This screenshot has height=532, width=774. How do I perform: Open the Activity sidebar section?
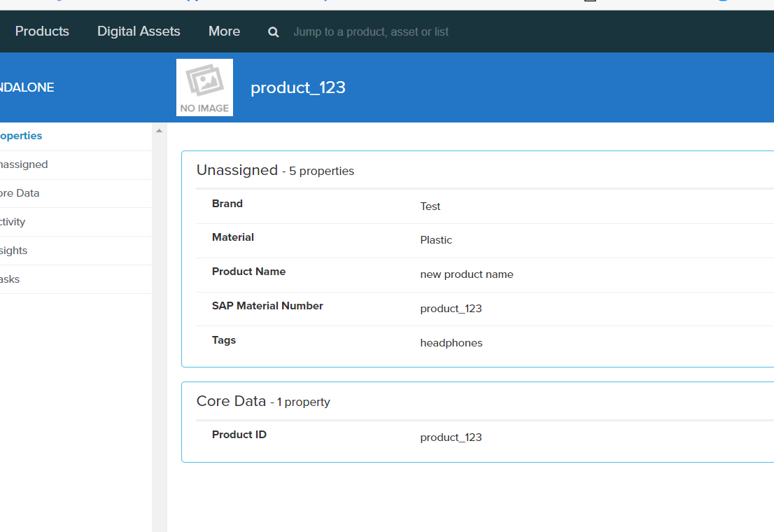click(13, 222)
